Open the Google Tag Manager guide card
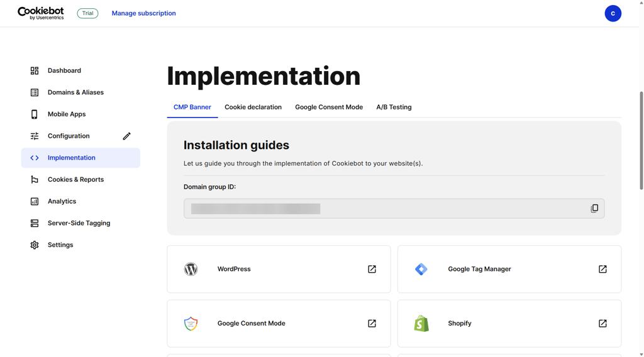 coord(509,269)
